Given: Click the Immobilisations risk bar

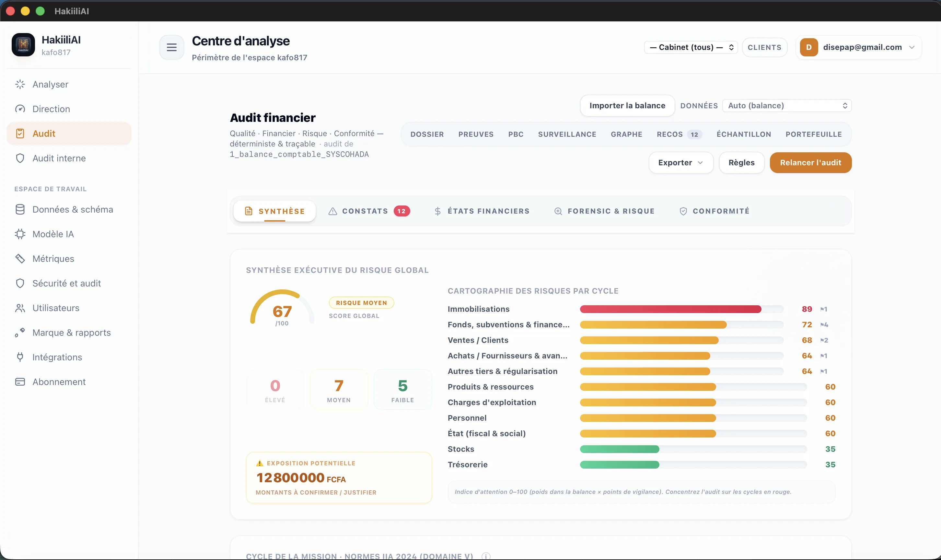Looking at the screenshot, I should tap(681, 309).
